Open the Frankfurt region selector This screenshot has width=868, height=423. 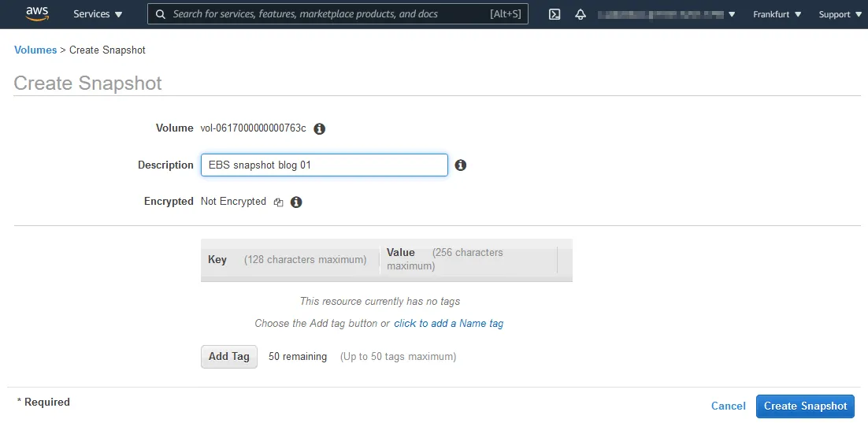click(777, 14)
